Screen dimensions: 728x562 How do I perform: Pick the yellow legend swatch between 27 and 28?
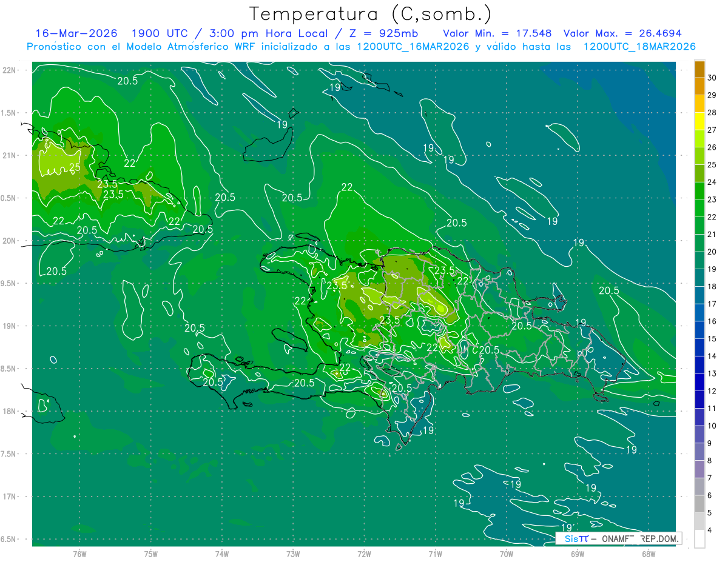(699, 121)
